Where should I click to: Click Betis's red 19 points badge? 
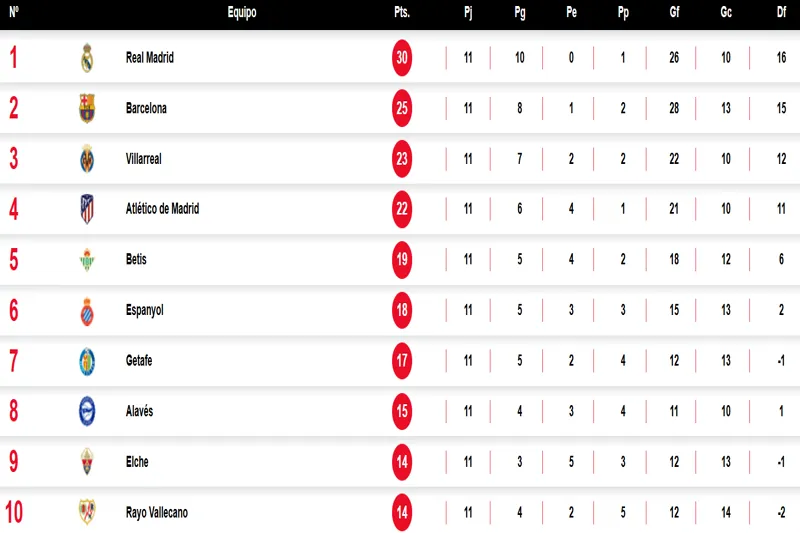(x=402, y=260)
